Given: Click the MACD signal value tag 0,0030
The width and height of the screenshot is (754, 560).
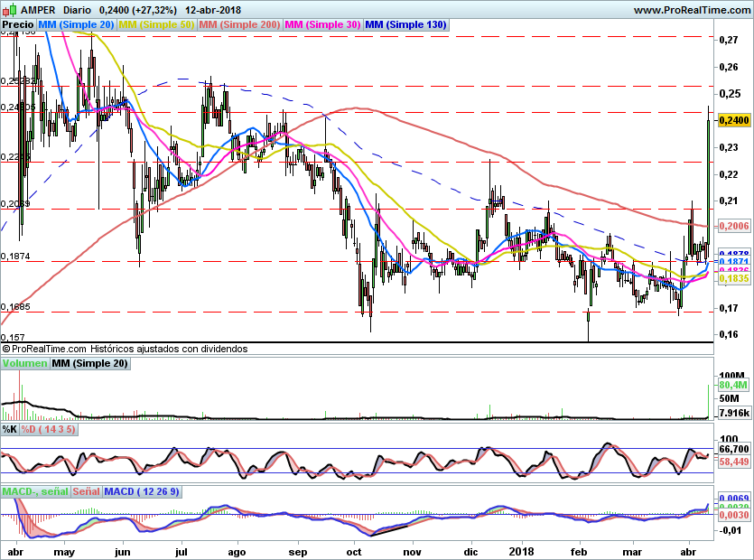Looking at the screenshot, I should 734,515.
